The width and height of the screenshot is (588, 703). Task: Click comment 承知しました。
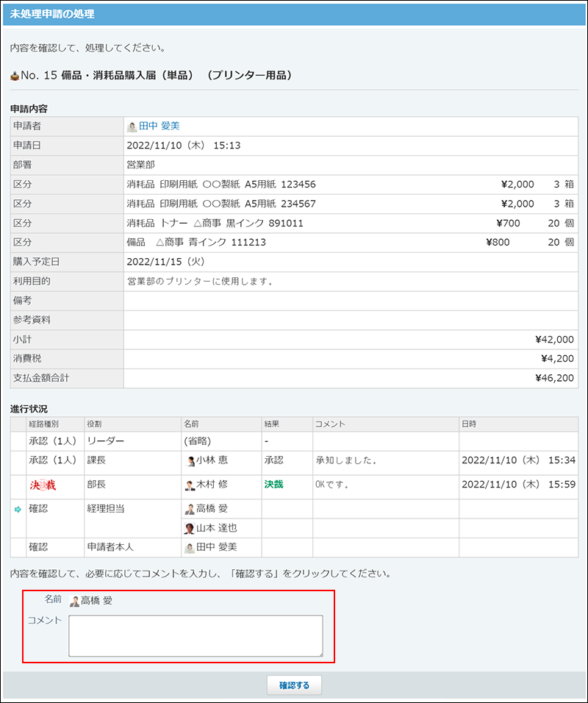[346, 460]
